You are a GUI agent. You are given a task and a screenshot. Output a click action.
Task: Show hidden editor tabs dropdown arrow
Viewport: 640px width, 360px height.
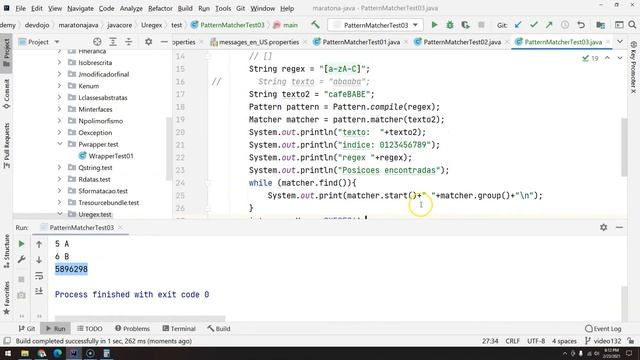click(x=620, y=42)
